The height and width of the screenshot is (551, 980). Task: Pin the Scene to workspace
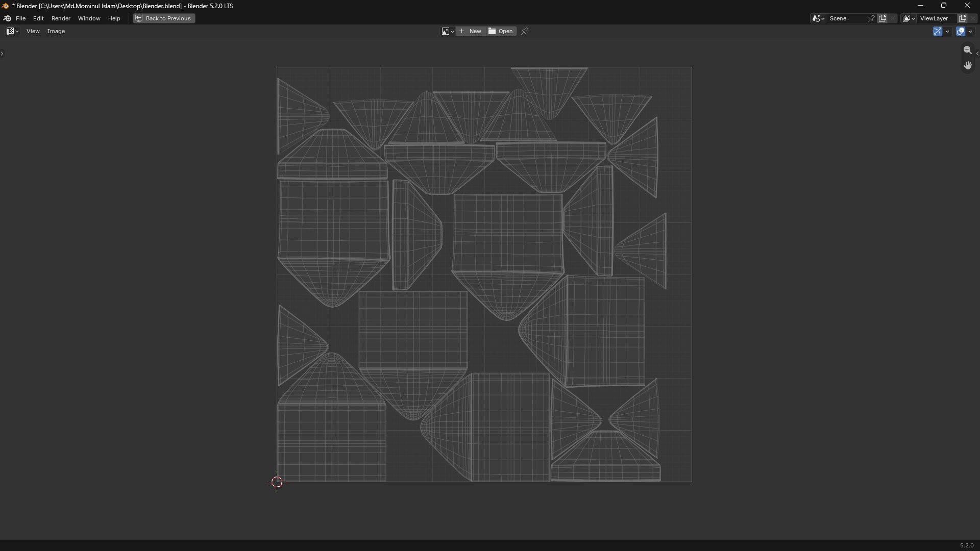click(871, 18)
